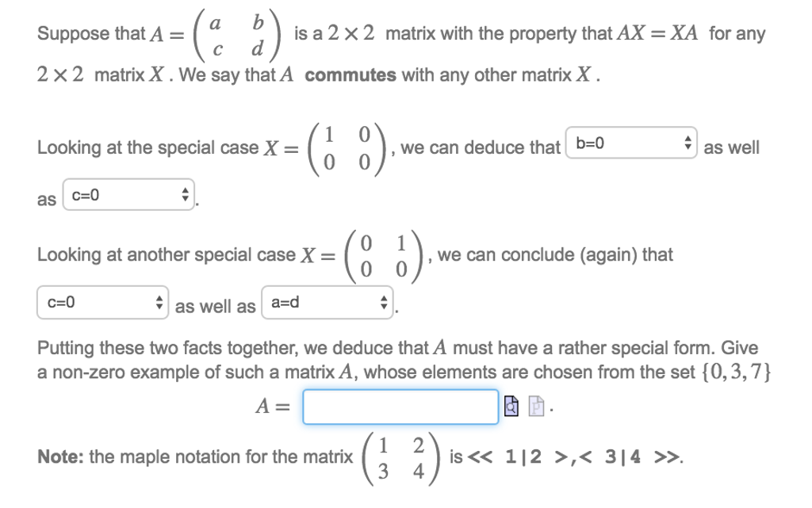Image resolution: width=812 pixels, height=508 pixels.
Task: Open the c=0 dropdown for the second special case
Action: (x=103, y=300)
